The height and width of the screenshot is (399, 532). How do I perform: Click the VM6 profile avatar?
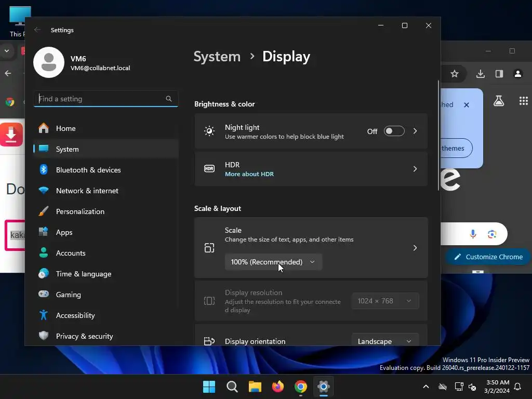49,62
